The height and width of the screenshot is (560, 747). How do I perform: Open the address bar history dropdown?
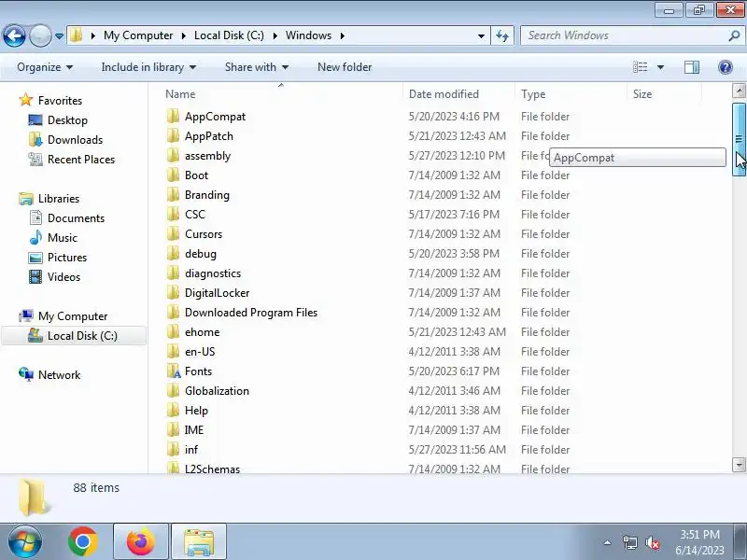tap(481, 36)
